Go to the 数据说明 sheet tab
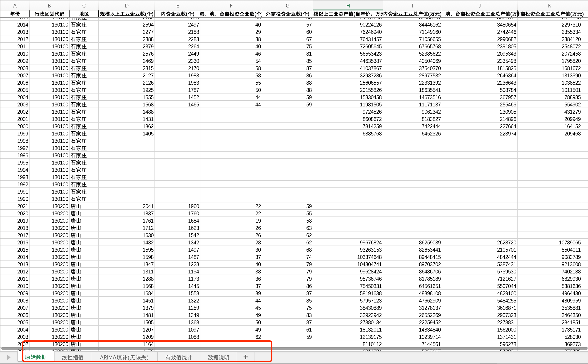 (x=218, y=357)
